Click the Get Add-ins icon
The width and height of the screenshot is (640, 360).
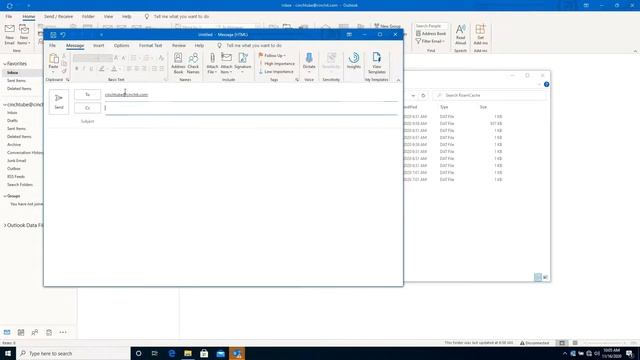[480, 35]
